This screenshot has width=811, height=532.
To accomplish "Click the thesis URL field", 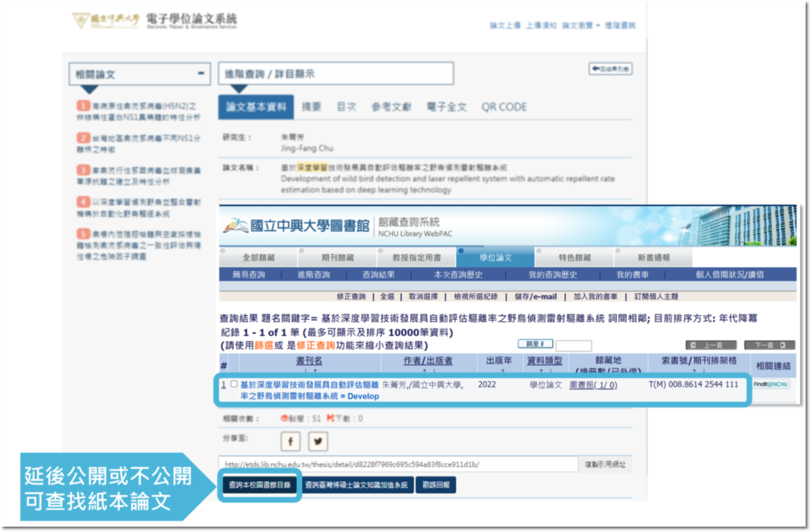I will [x=398, y=464].
